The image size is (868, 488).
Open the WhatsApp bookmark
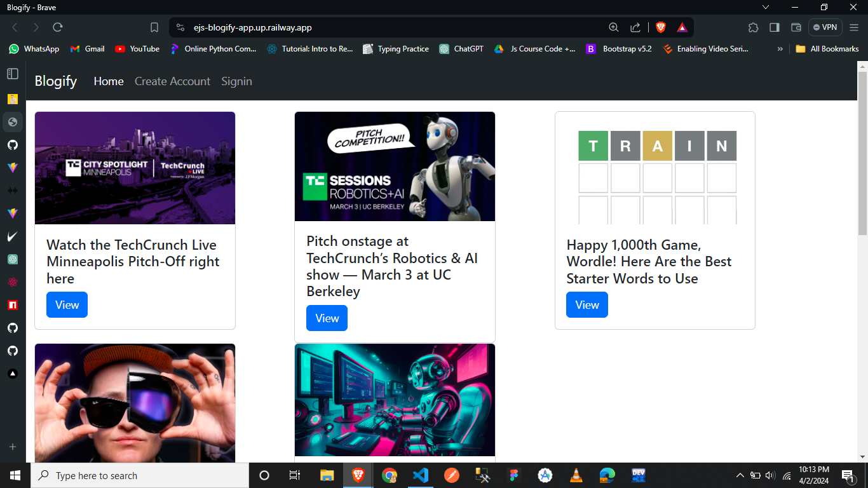[x=34, y=49]
